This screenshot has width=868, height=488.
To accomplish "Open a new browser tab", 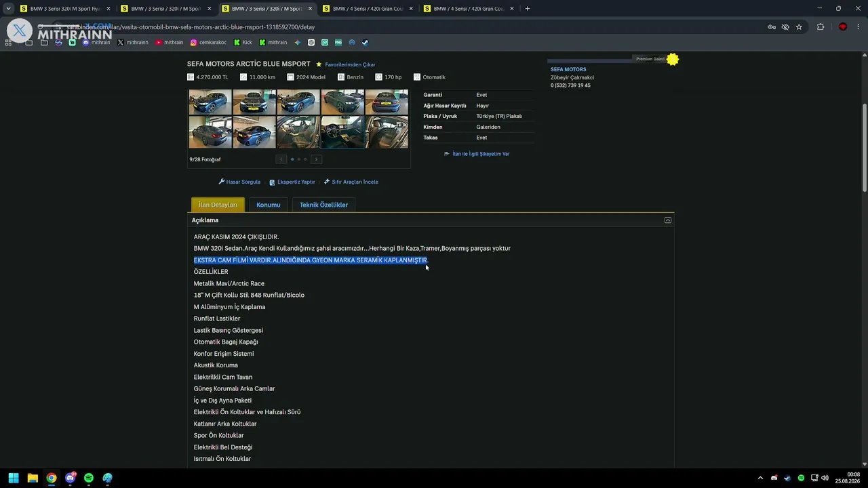I will point(527,9).
